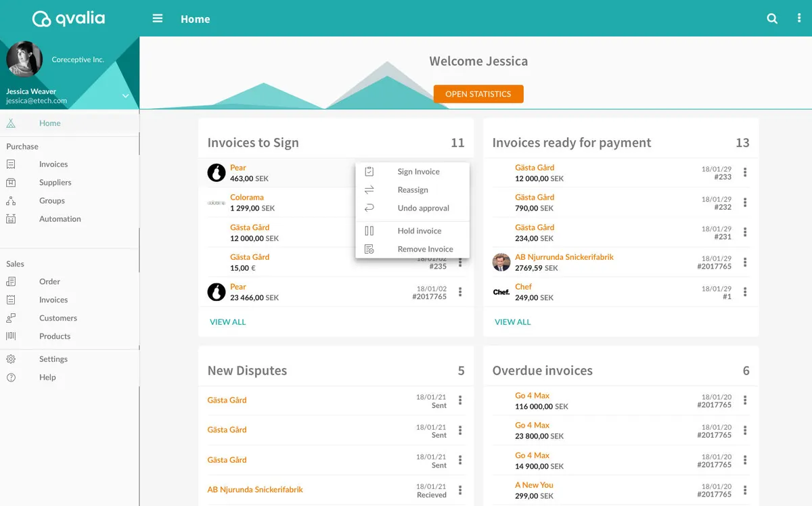
Task: Click the Automation icon
Action: pos(11,219)
